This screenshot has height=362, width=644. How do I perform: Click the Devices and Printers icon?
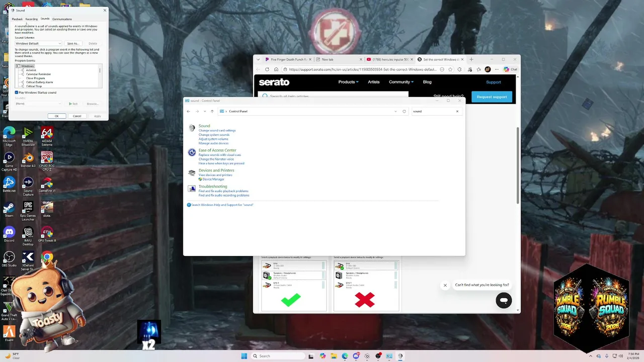192,172
